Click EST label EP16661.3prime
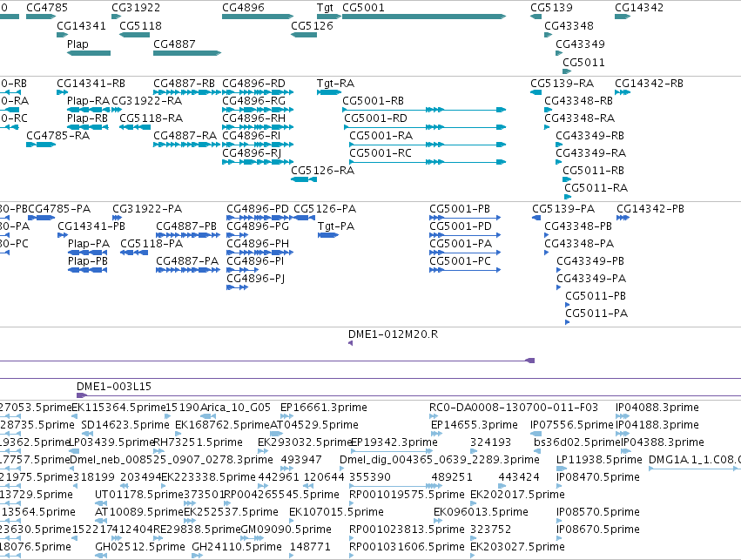Image resolution: width=741 pixels, height=560 pixels. [x=324, y=408]
